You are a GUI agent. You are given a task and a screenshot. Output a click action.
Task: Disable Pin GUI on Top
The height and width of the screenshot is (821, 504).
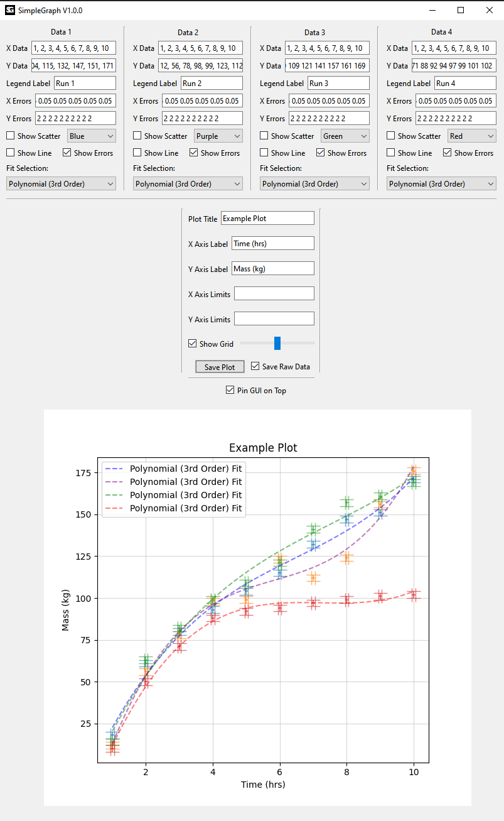[x=230, y=390]
